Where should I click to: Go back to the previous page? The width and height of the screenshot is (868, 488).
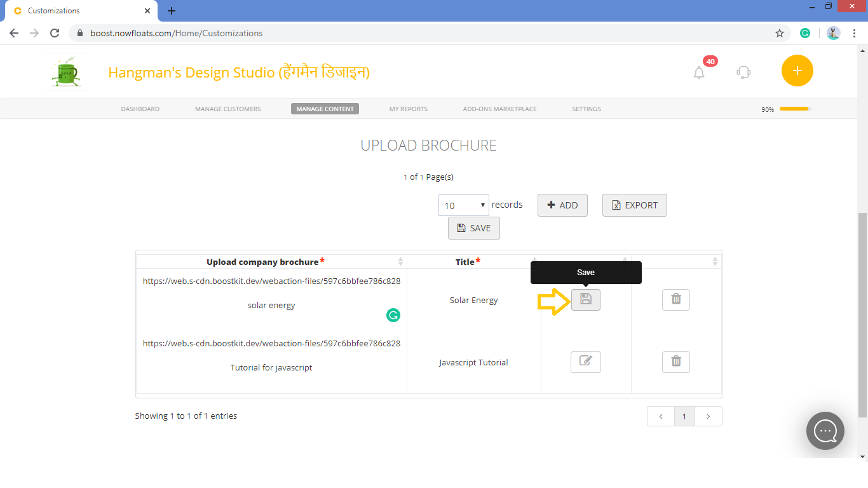click(14, 33)
